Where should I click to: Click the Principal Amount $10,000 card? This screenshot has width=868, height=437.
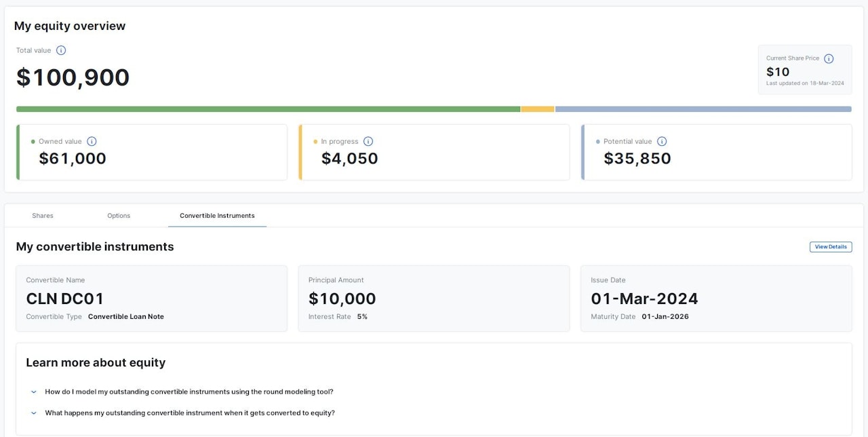tap(434, 299)
